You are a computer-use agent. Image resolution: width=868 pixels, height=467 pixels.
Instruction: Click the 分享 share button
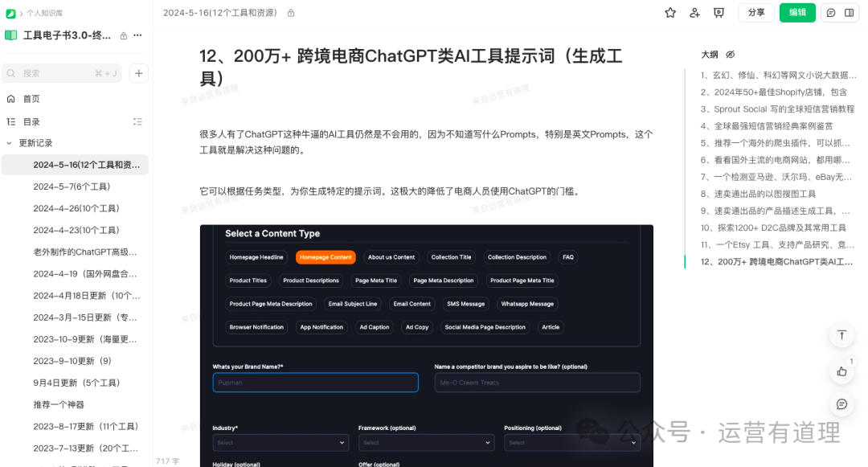coord(755,12)
